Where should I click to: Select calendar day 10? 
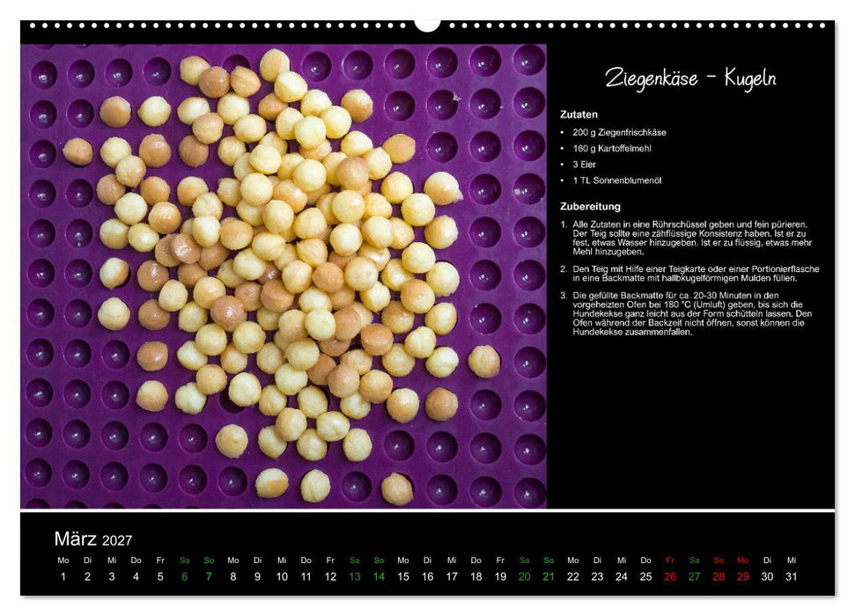[x=282, y=576]
